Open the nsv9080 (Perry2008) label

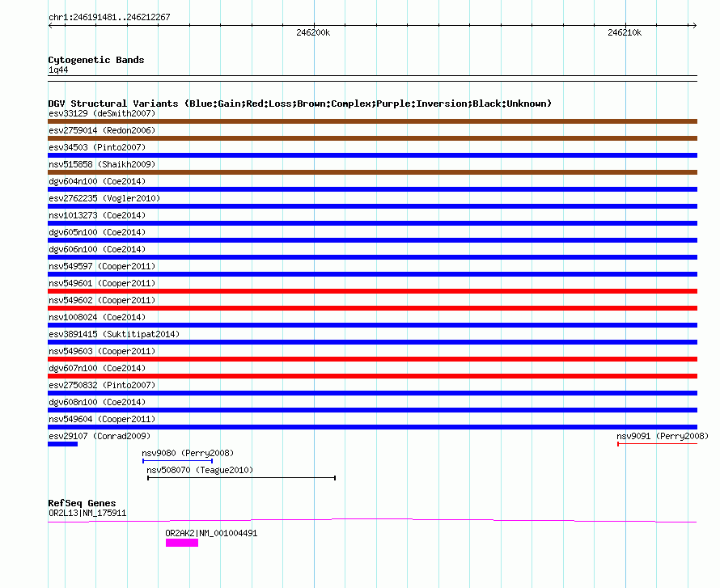[188, 453]
